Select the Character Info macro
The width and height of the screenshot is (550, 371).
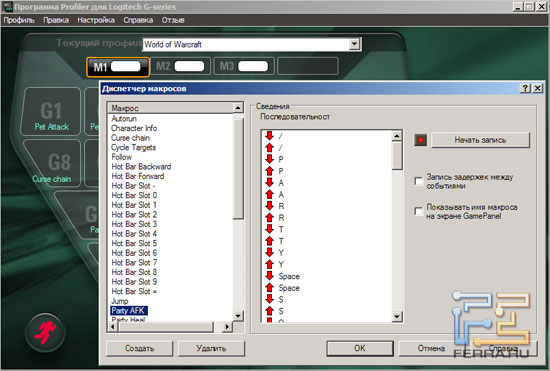(134, 128)
